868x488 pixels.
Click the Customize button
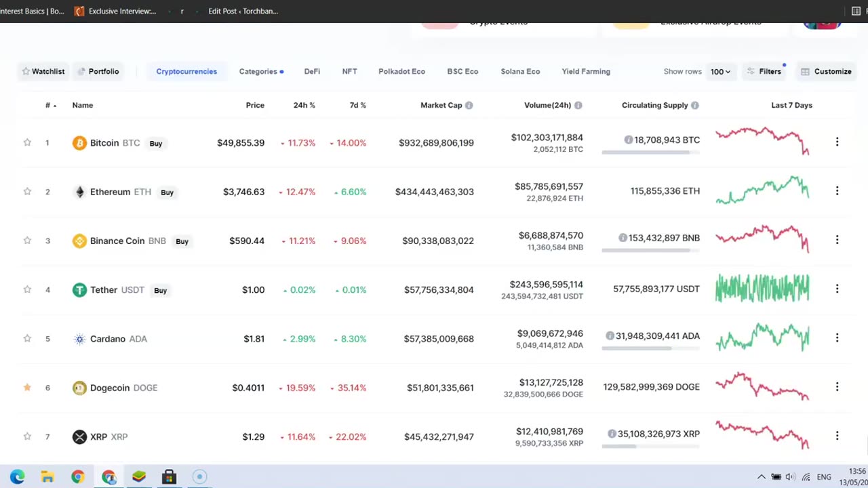(x=825, y=71)
